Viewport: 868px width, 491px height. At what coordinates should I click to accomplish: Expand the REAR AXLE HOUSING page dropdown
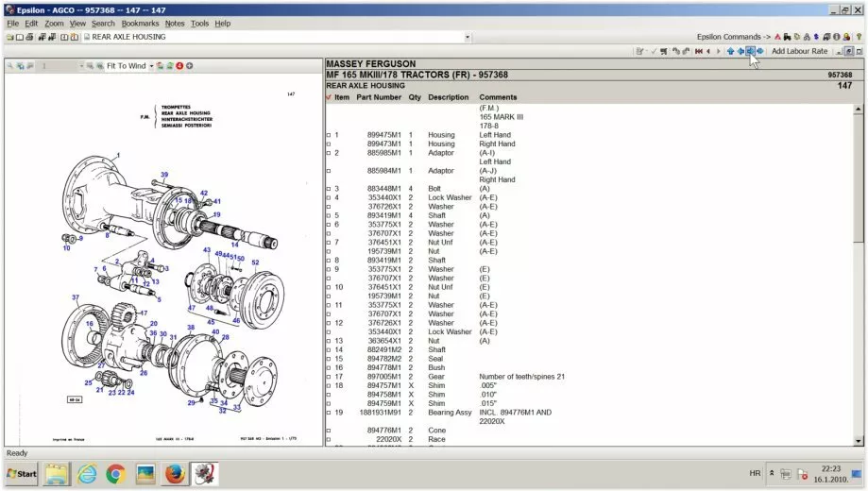pyautogui.click(x=468, y=37)
